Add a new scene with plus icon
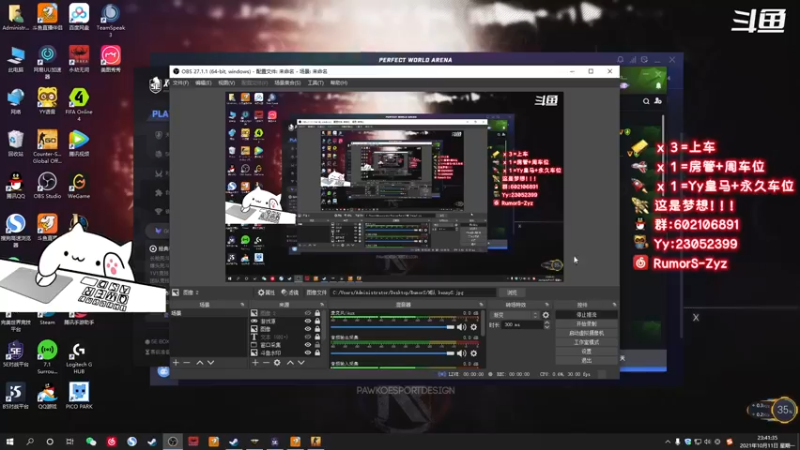 (x=176, y=362)
